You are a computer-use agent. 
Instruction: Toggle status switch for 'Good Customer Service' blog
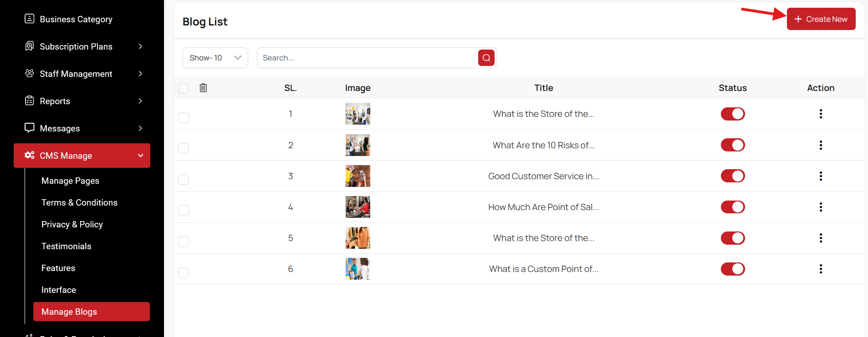point(732,176)
